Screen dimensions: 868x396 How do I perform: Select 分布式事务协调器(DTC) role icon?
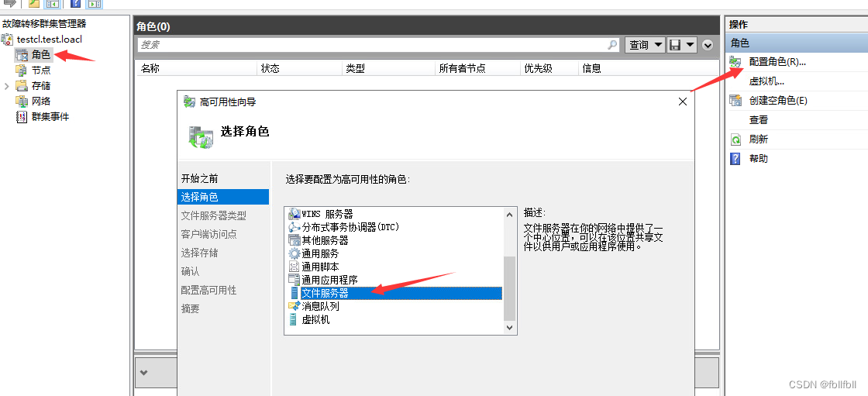click(x=294, y=227)
